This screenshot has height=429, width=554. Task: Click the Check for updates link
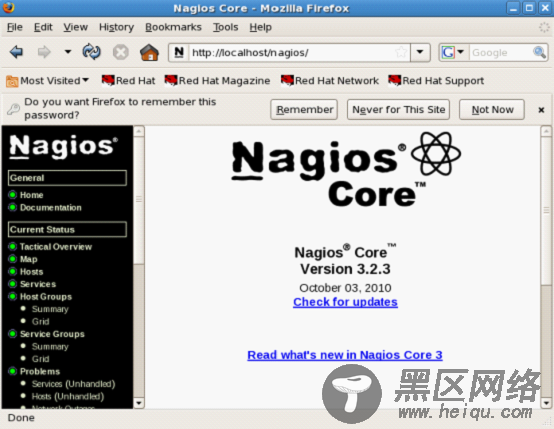coord(345,302)
